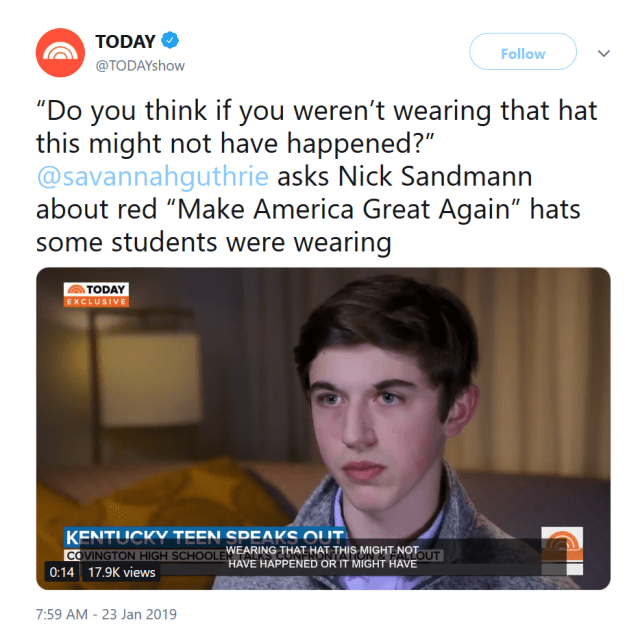The height and width of the screenshot is (631, 640).
Task: Click the "Make America Great Again" line
Action: pyautogui.click(x=308, y=209)
